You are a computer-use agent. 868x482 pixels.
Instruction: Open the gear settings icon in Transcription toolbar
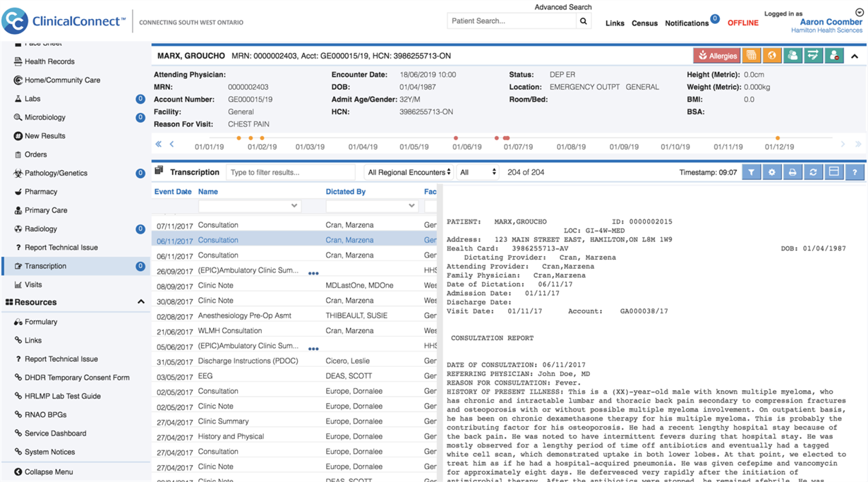772,172
